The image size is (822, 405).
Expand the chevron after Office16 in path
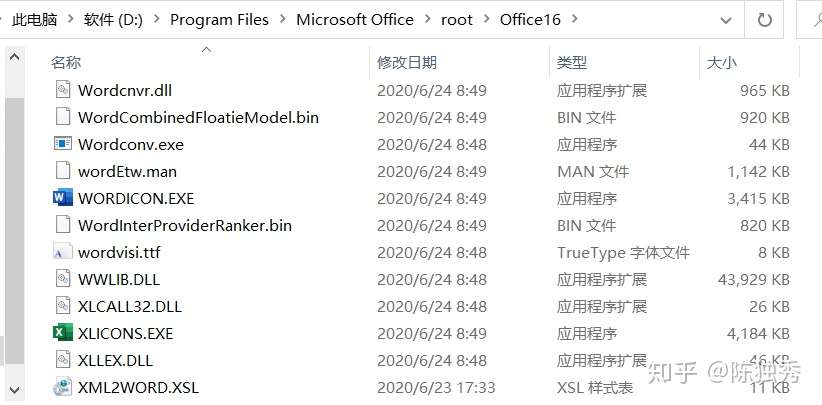[575, 19]
